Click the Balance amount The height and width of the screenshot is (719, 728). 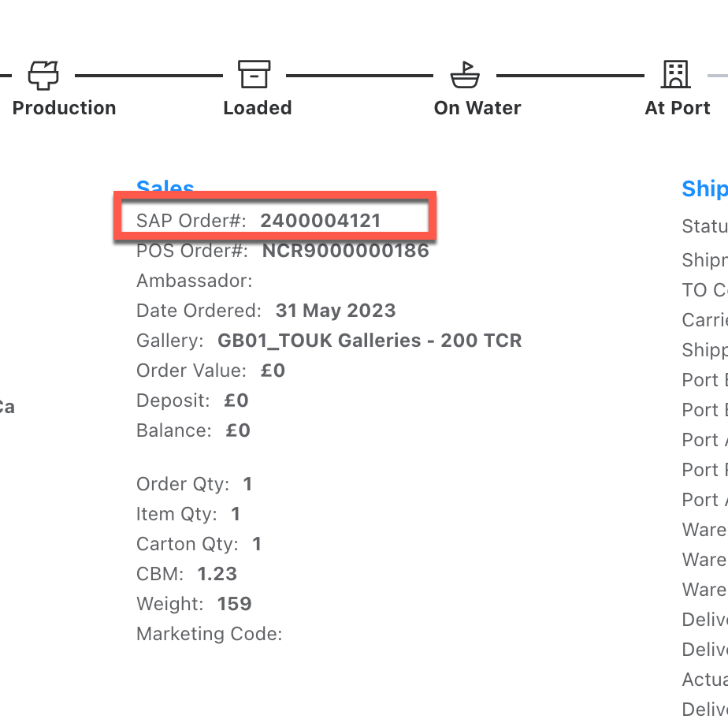pyautogui.click(x=238, y=430)
